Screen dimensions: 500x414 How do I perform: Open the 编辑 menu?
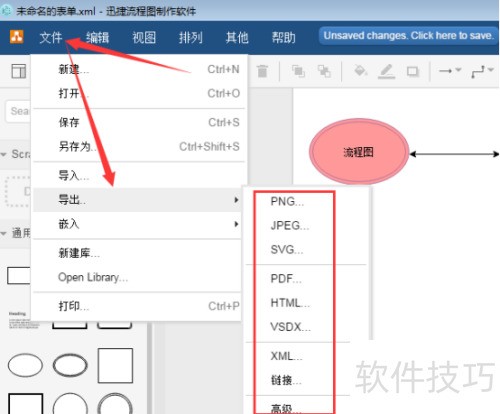(97, 37)
